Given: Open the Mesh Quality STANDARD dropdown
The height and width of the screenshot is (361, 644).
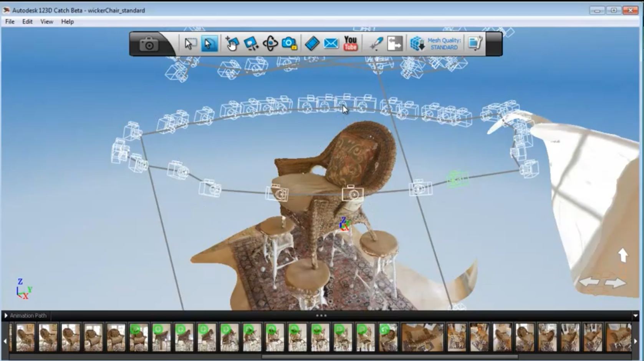Looking at the screenshot, I should (x=435, y=44).
